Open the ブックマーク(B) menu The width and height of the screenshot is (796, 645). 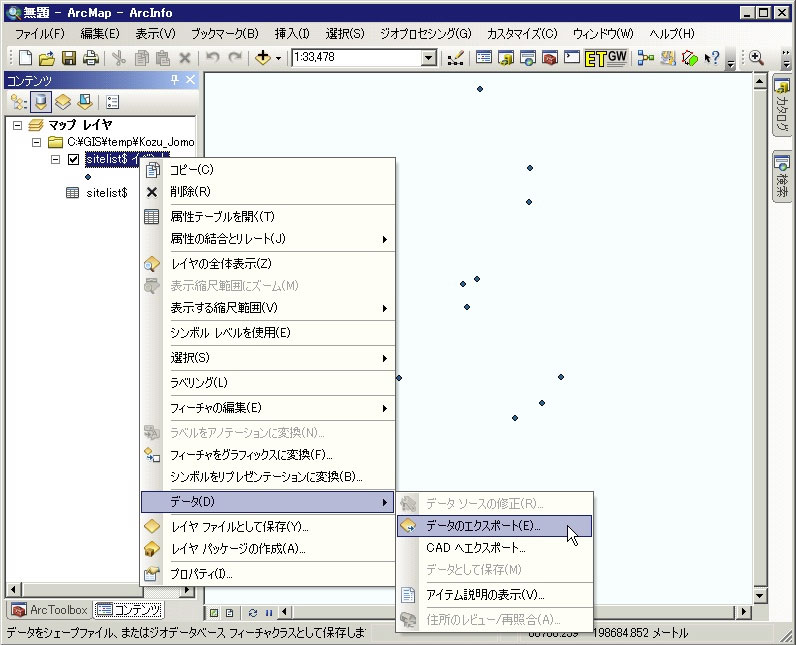224,34
